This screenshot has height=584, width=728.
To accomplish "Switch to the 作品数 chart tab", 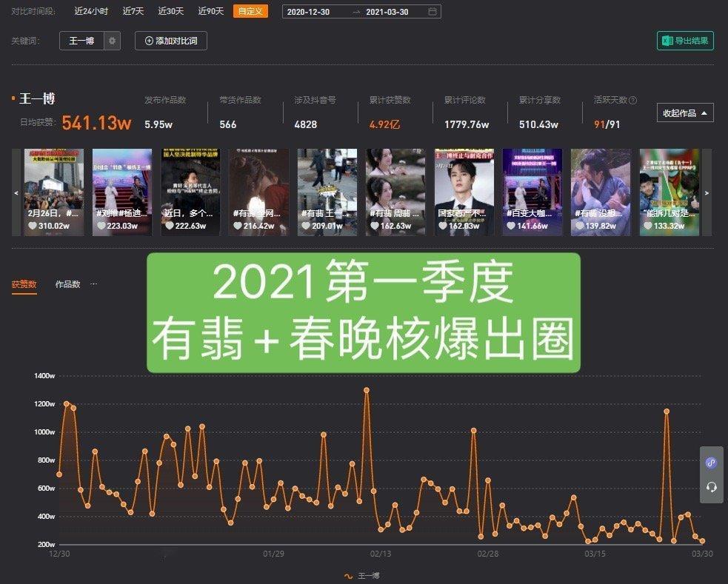I will (68, 284).
